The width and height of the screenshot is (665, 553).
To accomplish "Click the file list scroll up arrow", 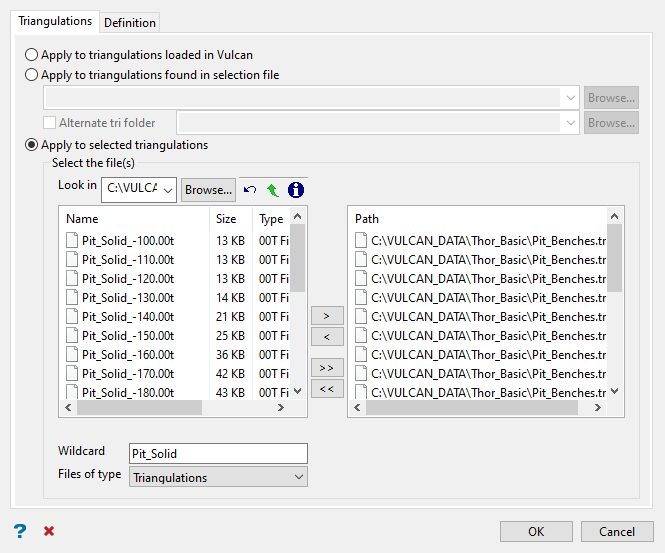I will (298, 217).
